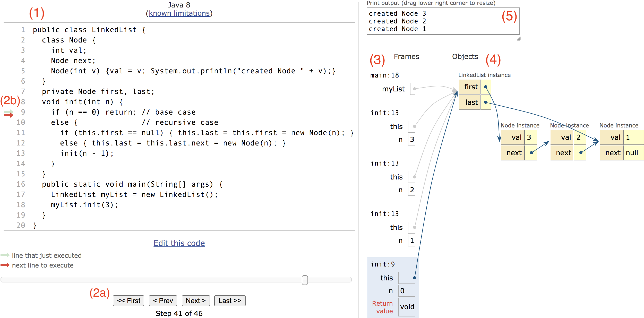
Task: Switch focus to the Frames panel header
Action: coord(406,57)
